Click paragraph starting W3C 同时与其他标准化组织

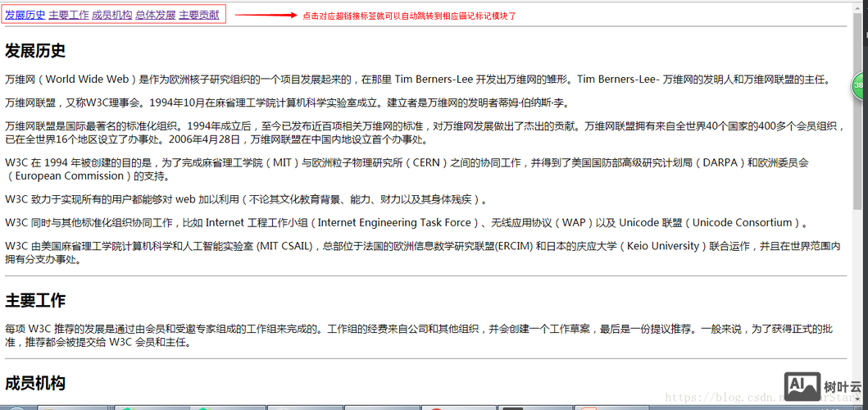point(407,223)
